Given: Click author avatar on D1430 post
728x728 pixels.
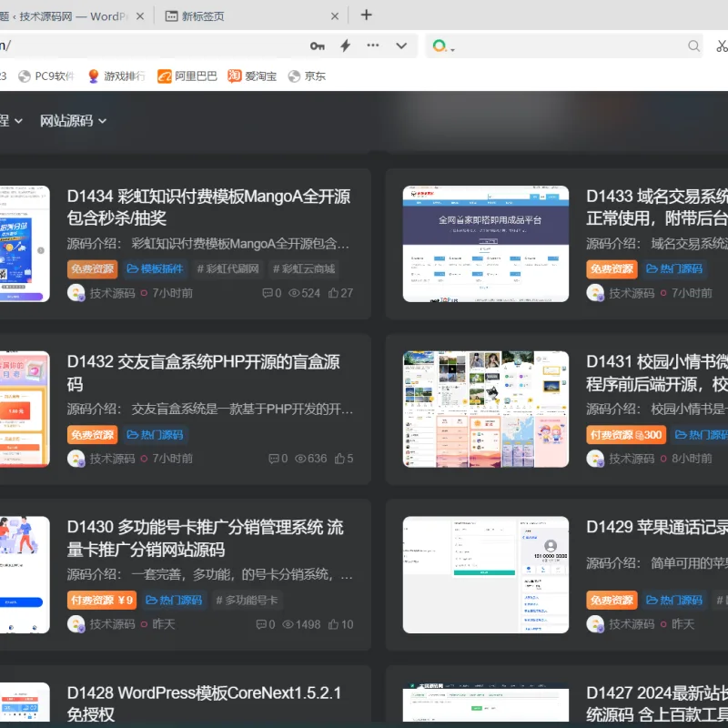Looking at the screenshot, I should (76, 624).
